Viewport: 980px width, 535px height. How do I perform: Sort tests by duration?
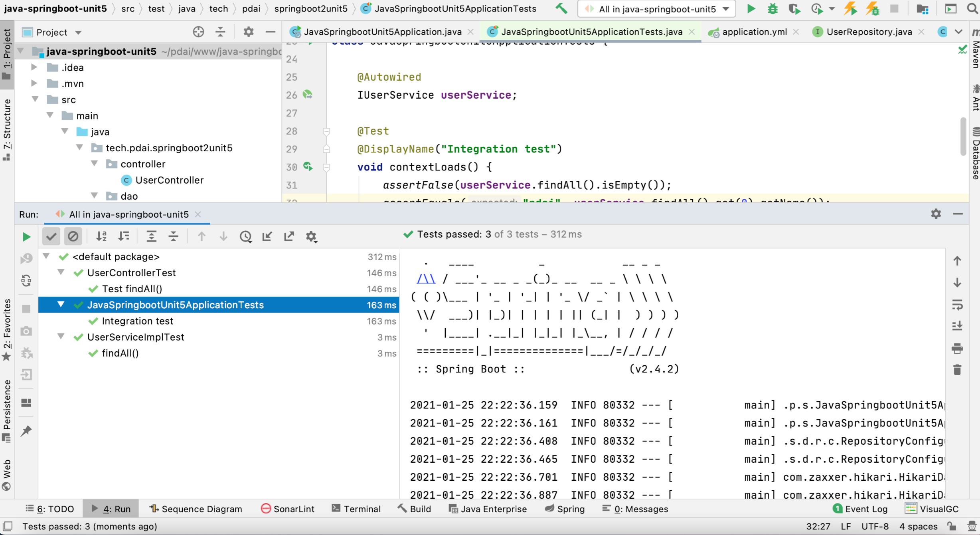tap(124, 236)
